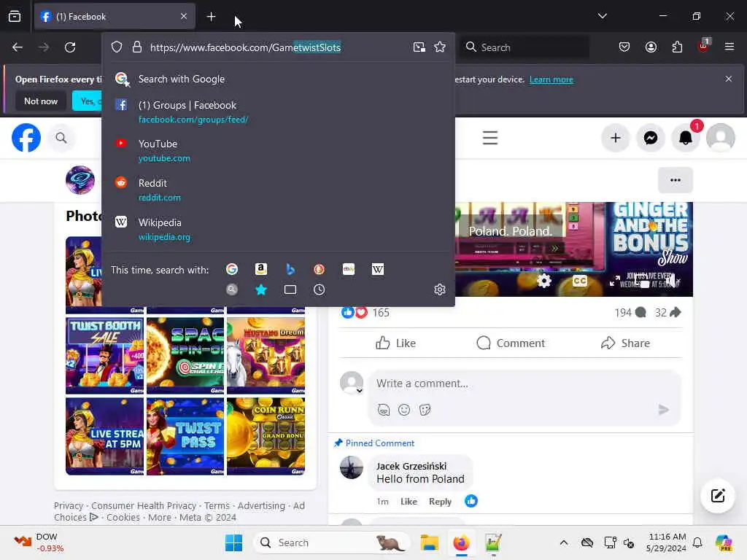Open video settings gear icon

point(544,281)
